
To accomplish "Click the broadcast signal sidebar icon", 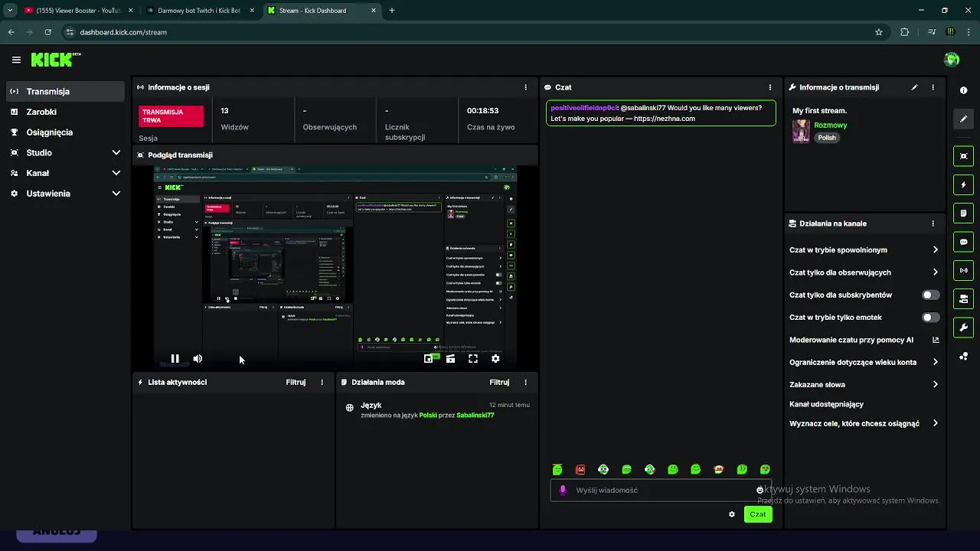I will click(963, 270).
